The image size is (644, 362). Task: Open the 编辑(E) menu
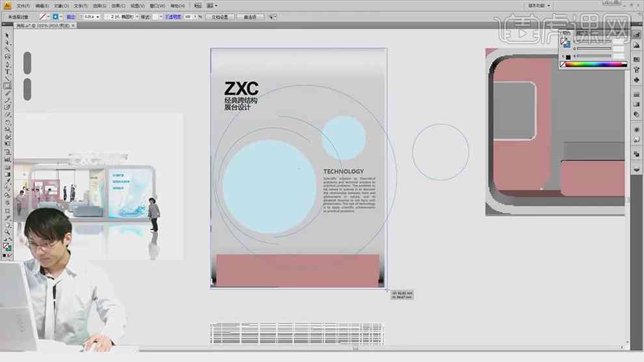pos(42,6)
